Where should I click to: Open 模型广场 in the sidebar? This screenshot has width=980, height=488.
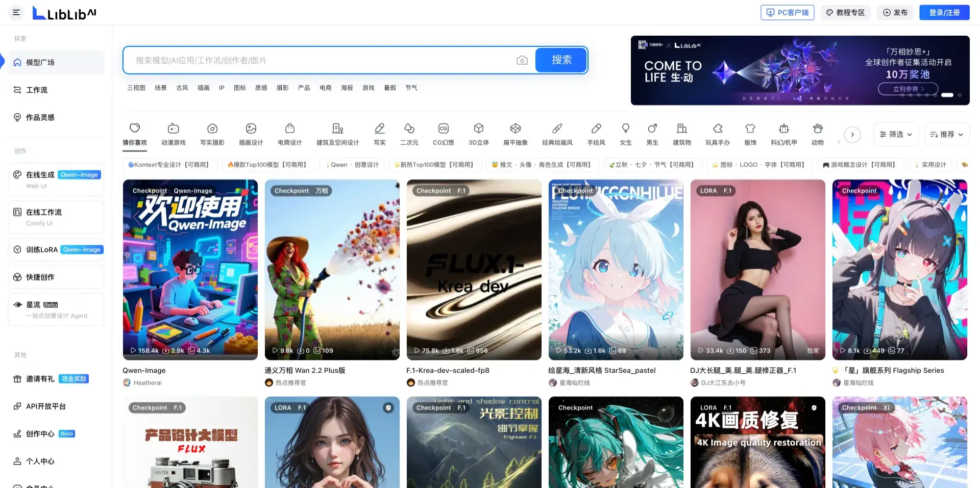pyautogui.click(x=56, y=62)
